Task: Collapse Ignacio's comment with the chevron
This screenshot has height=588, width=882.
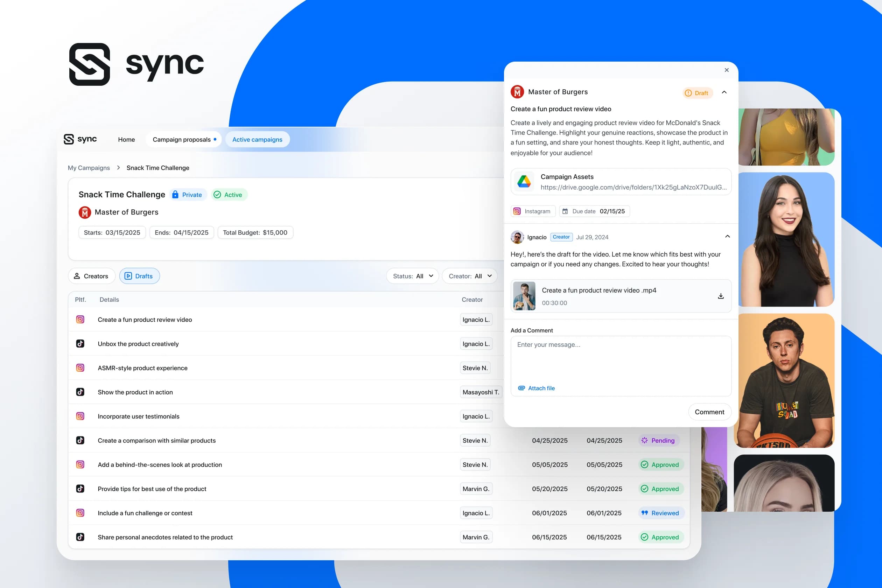Action: tap(727, 236)
